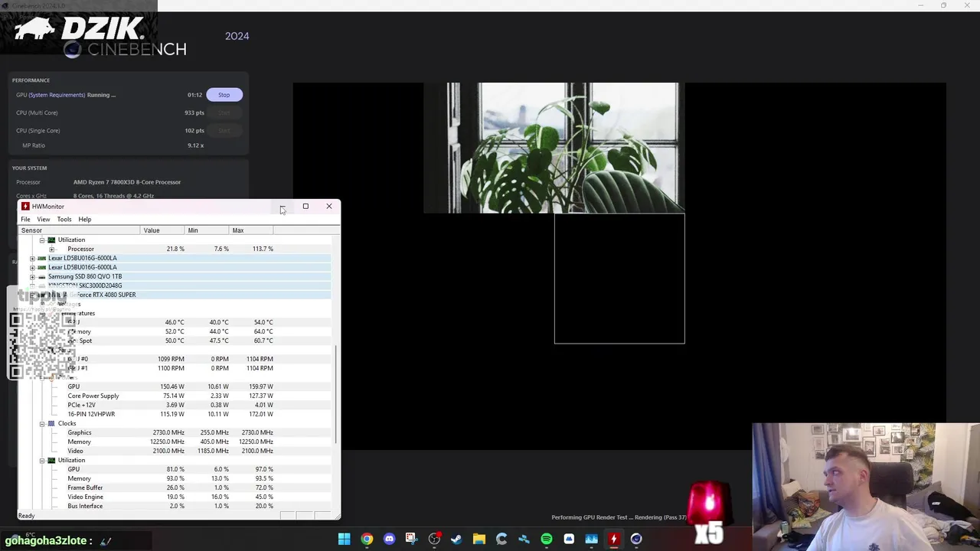The height and width of the screenshot is (551, 980).
Task: Open the Help menu in HWMonitor
Action: click(x=84, y=220)
